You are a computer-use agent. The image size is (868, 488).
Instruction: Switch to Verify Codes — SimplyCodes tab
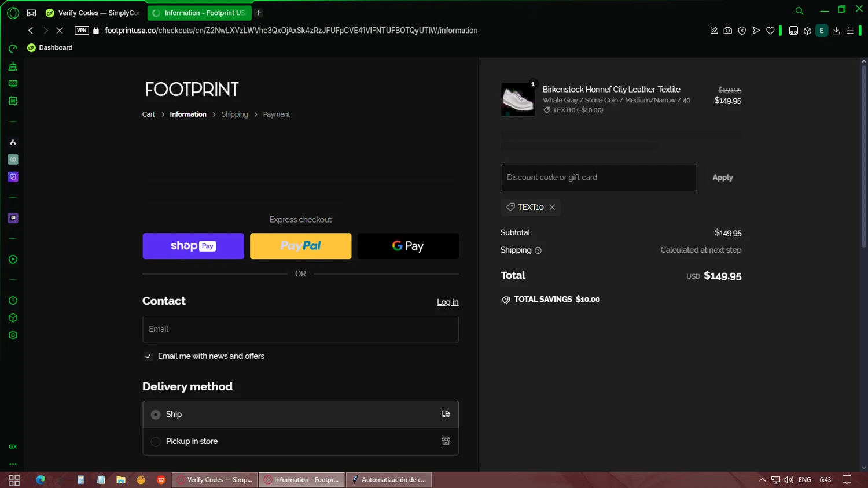(x=94, y=13)
